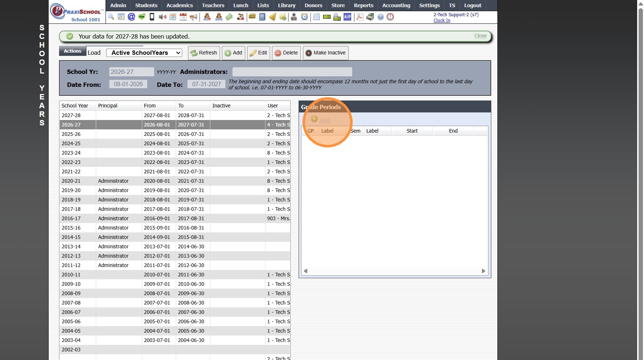Viewport: 644px width, 360px height.
Task: Click the alarm clock icon
Action: [305, 17]
